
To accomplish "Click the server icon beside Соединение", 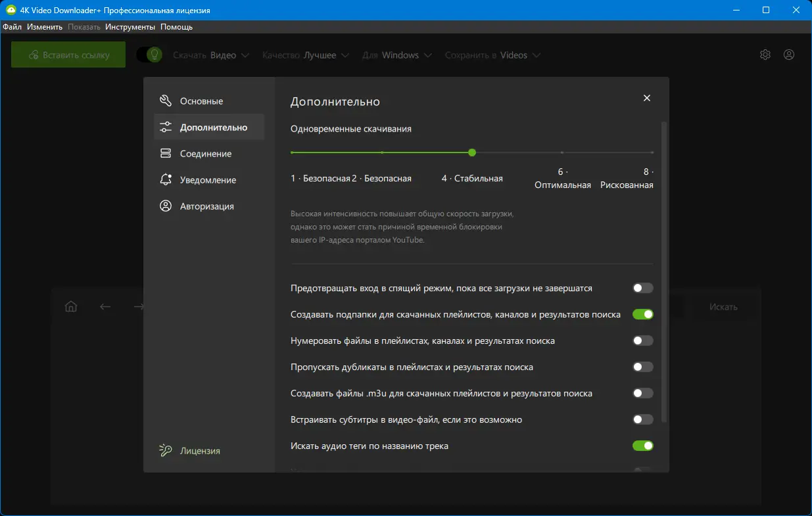I will point(166,153).
